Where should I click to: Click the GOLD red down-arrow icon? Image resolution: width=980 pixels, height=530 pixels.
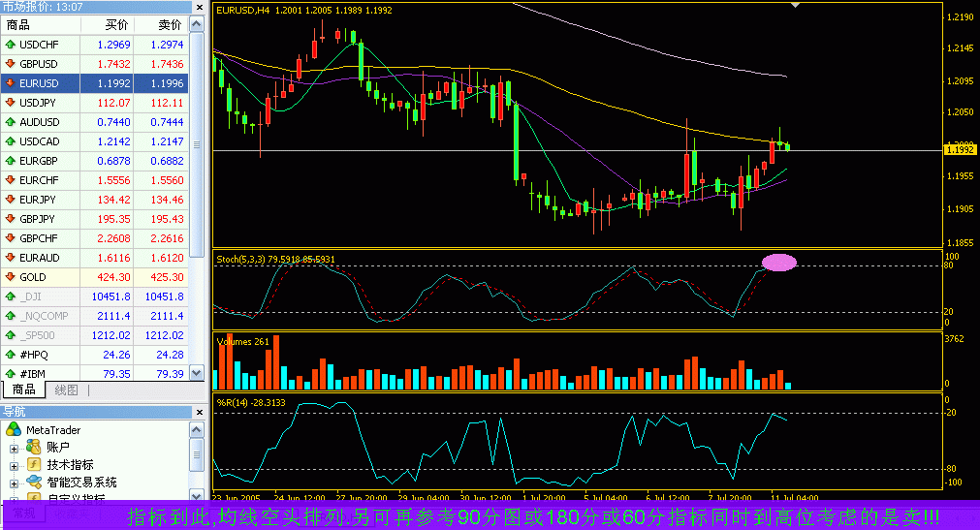click(10, 277)
